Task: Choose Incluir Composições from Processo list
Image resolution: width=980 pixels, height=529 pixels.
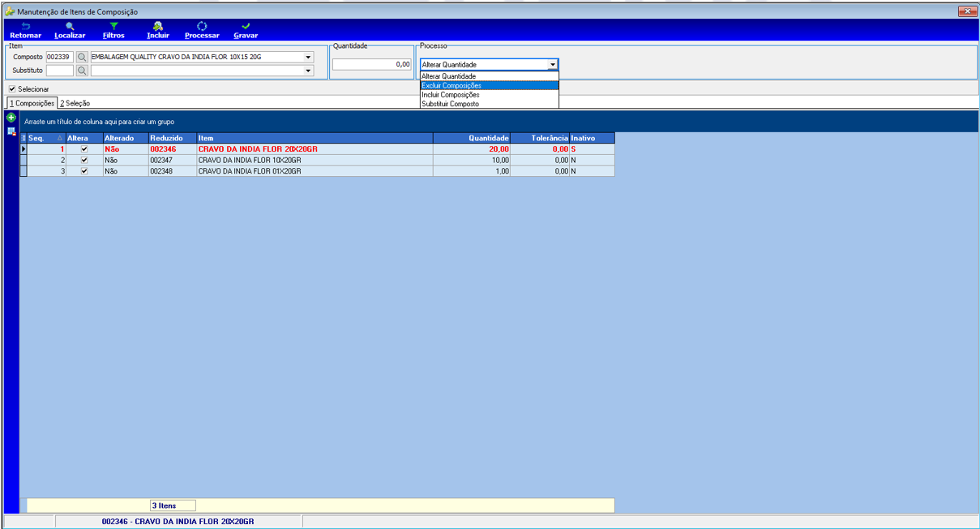Action: pyautogui.click(x=490, y=95)
